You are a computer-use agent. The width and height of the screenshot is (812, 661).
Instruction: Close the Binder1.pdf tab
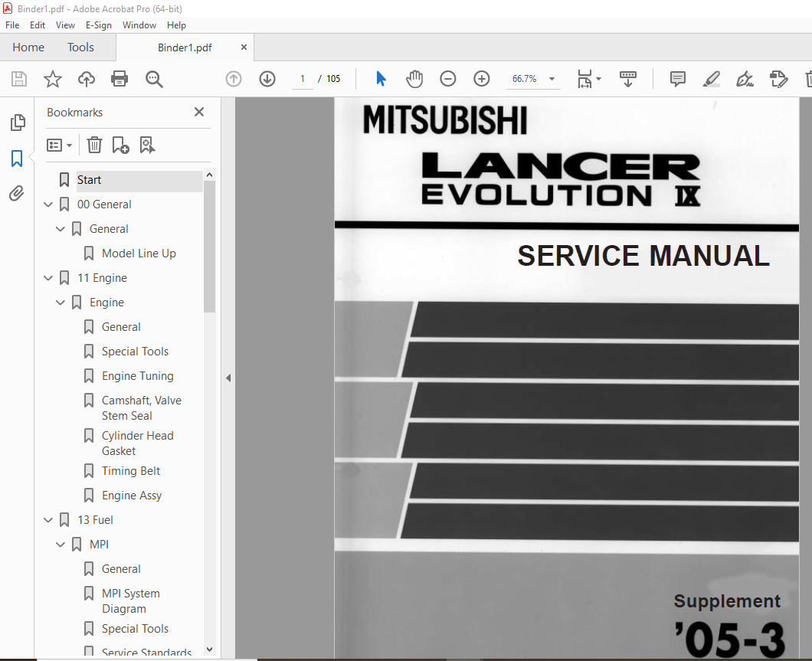[x=244, y=47]
